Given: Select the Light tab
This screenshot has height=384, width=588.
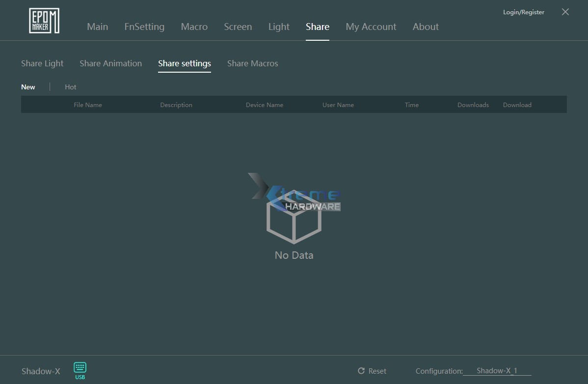Looking at the screenshot, I should (279, 27).
